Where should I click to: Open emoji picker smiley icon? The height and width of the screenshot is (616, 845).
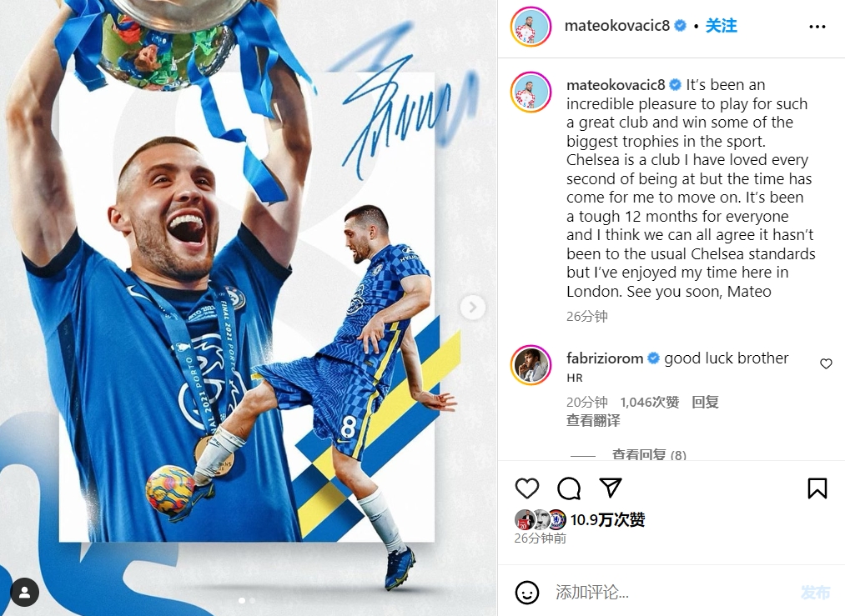click(x=526, y=593)
